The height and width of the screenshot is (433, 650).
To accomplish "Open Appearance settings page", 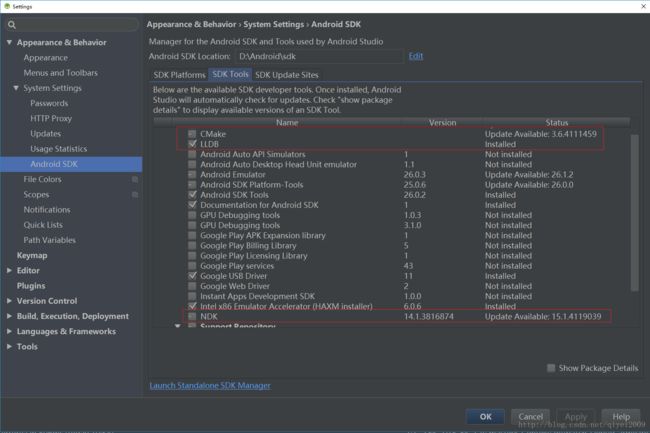I will (x=46, y=58).
